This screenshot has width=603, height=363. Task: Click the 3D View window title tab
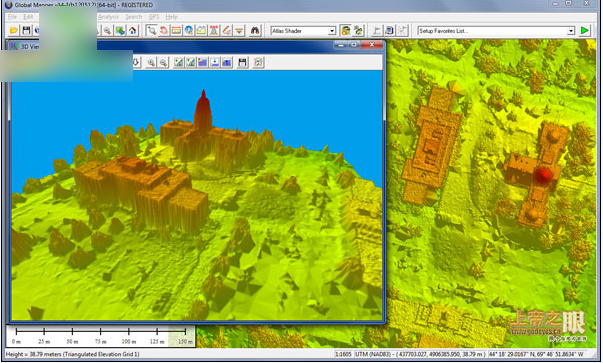point(24,46)
